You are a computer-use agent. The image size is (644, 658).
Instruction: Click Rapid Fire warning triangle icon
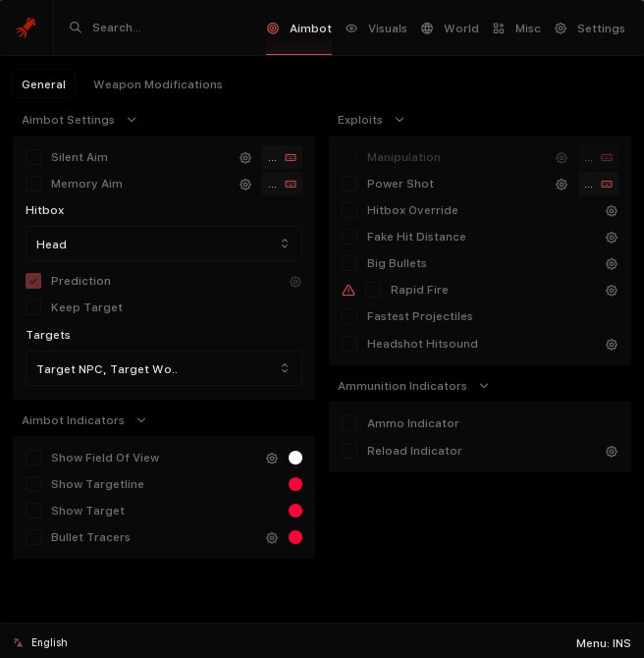click(x=349, y=290)
